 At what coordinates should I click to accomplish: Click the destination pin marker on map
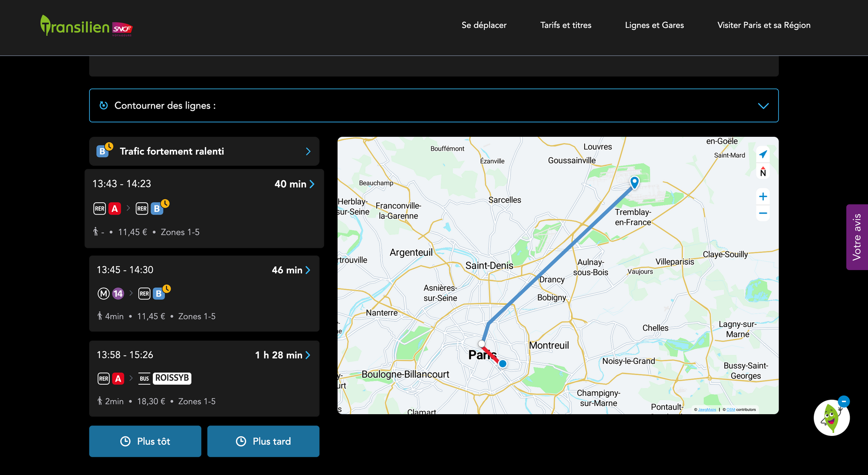pyautogui.click(x=635, y=182)
